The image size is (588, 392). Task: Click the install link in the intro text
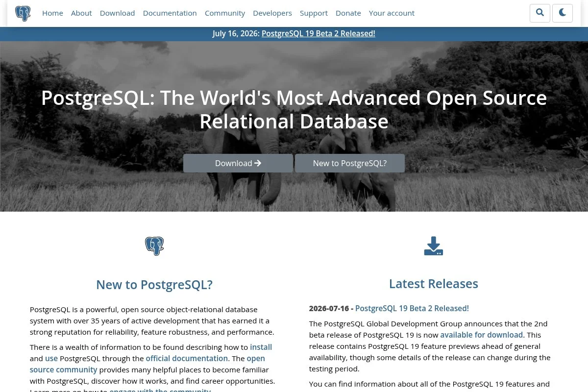click(x=261, y=347)
